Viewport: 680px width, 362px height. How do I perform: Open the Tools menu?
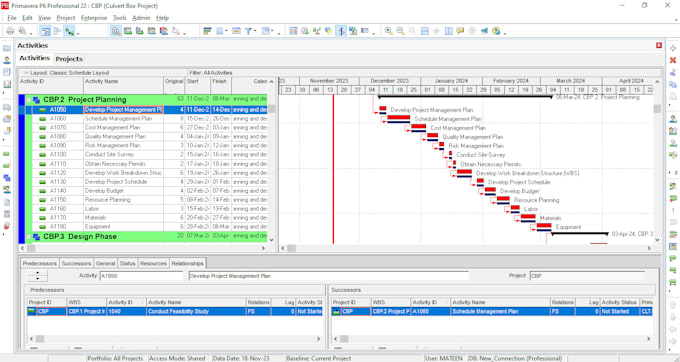click(120, 18)
